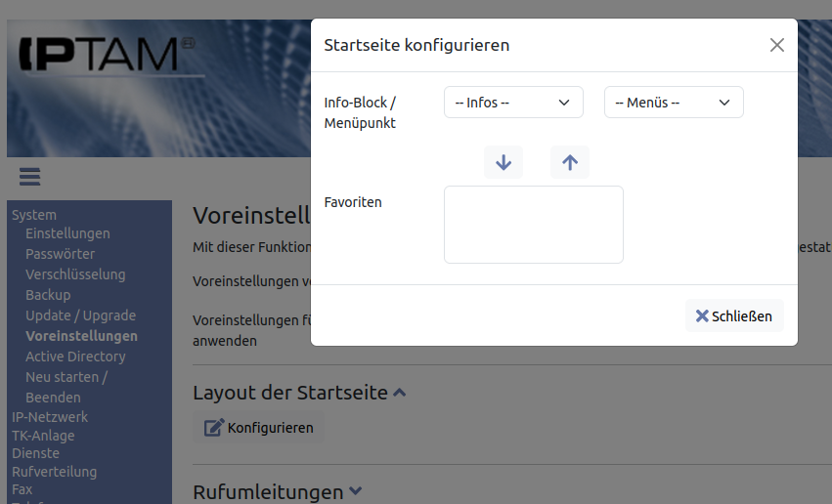Expand the IP-Netzwerk menu section
The image size is (832, 504).
50,417
